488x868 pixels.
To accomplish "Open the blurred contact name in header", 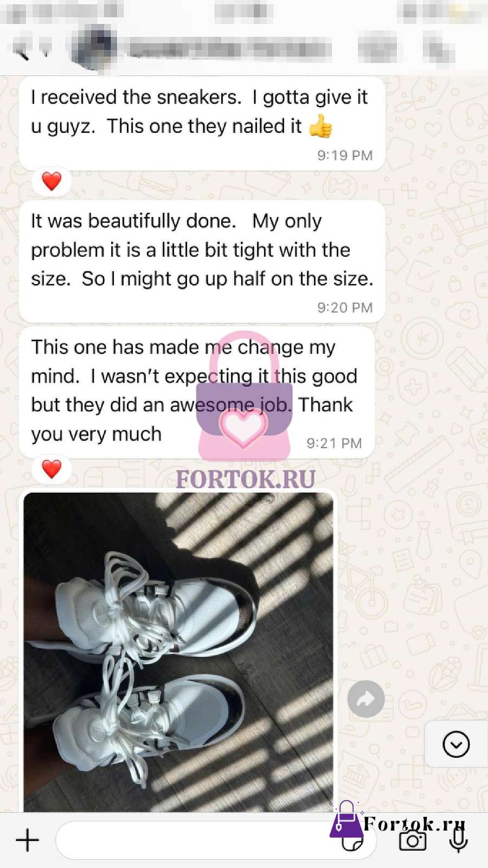I will pyautogui.click(x=230, y=49).
